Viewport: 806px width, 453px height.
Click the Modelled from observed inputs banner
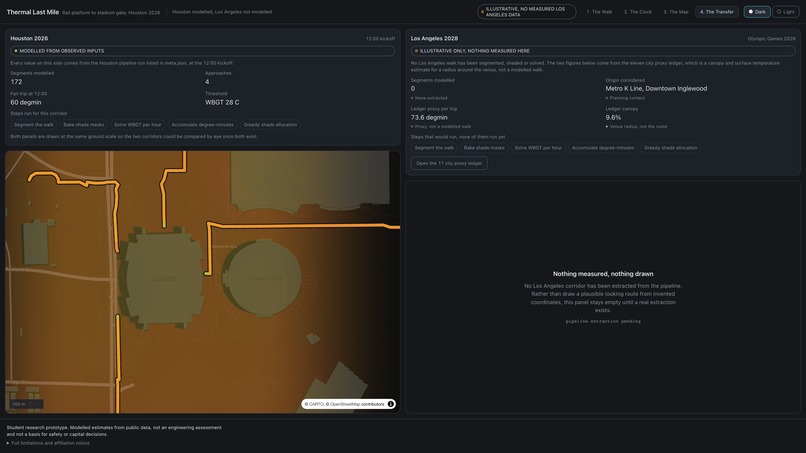tap(203, 51)
